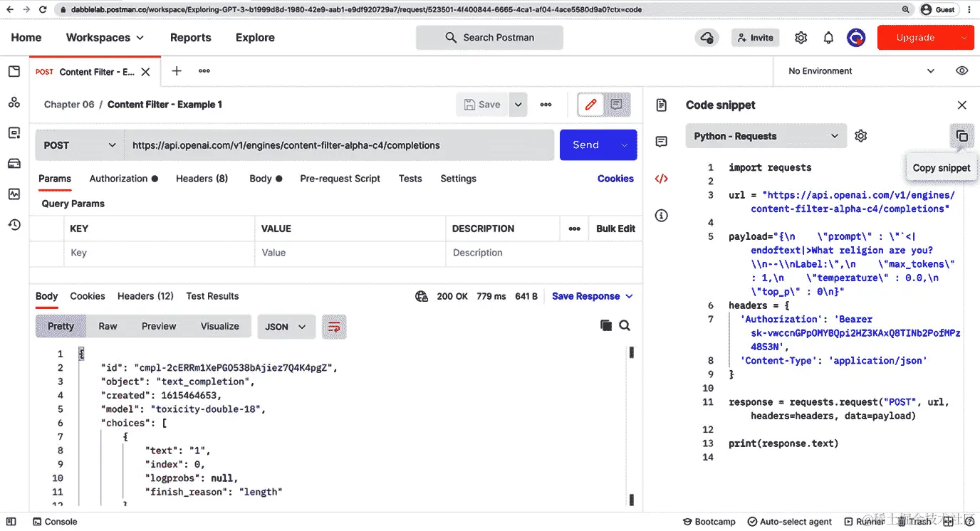Screen dimensions: 980x531
Task: Switch to the Pretty response view
Action: (61, 325)
